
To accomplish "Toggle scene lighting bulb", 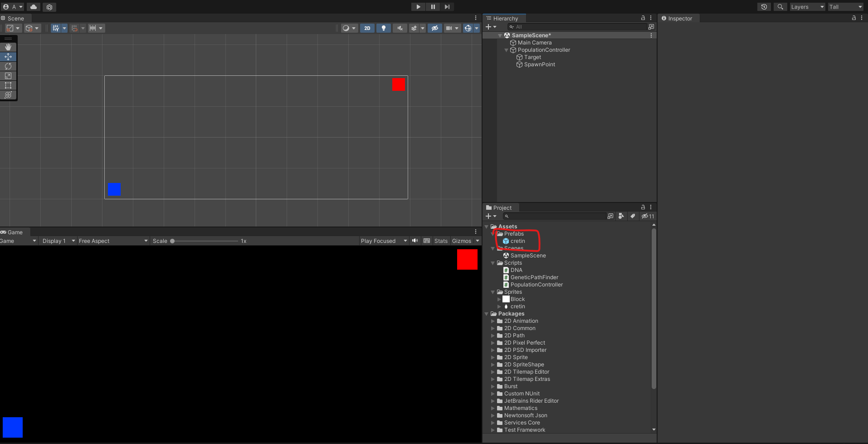I will tap(384, 28).
